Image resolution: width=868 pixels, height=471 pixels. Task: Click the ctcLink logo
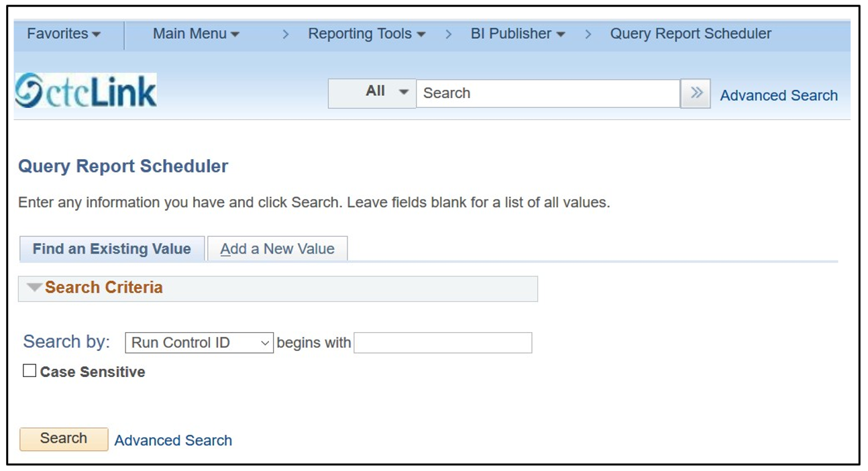point(86,91)
